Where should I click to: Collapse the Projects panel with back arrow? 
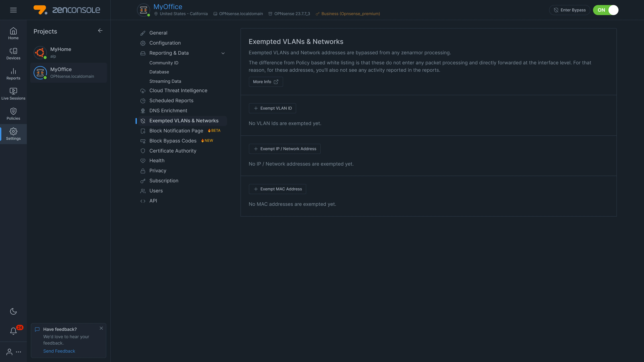[x=100, y=31]
